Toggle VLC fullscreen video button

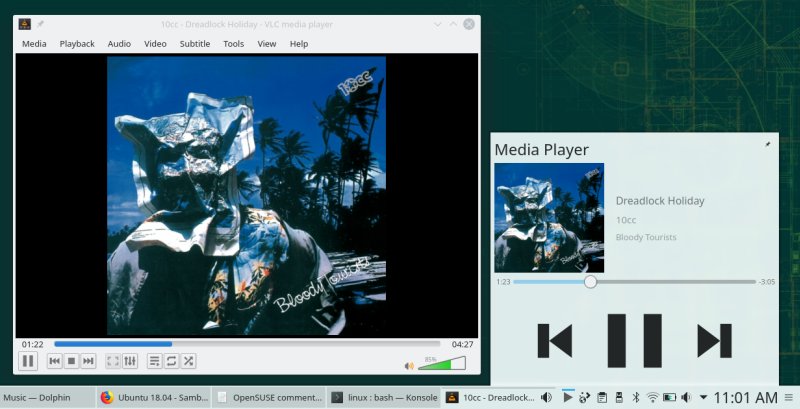tap(113, 361)
